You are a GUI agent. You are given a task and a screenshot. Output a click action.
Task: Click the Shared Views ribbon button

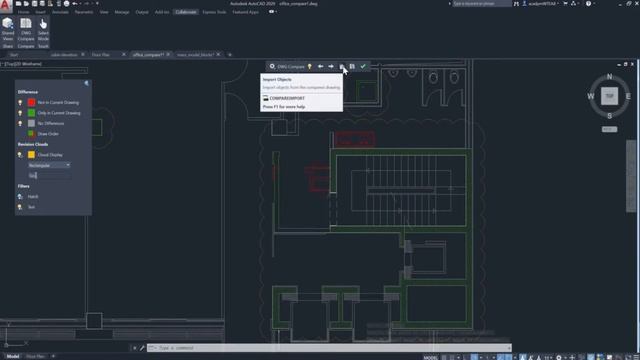pyautogui.click(x=8, y=29)
